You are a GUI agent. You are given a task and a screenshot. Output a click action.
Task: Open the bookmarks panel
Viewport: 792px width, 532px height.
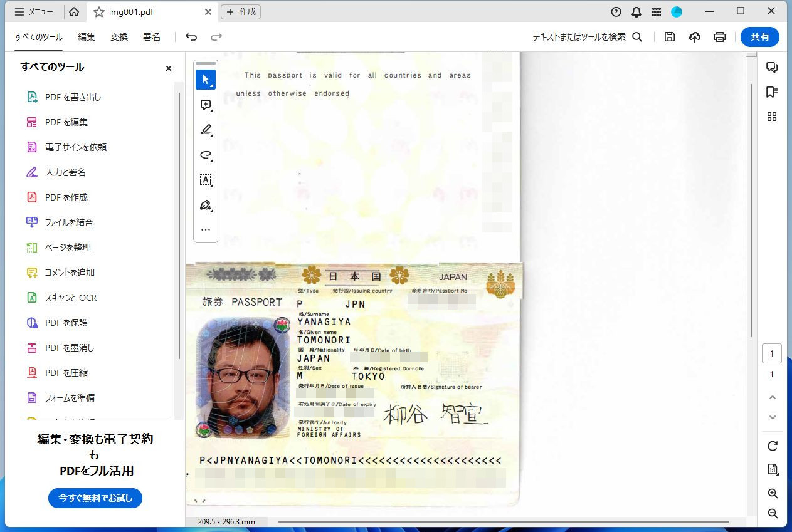point(772,92)
